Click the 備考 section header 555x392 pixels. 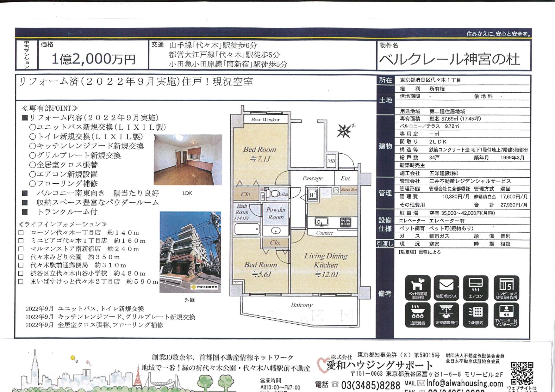385,293
